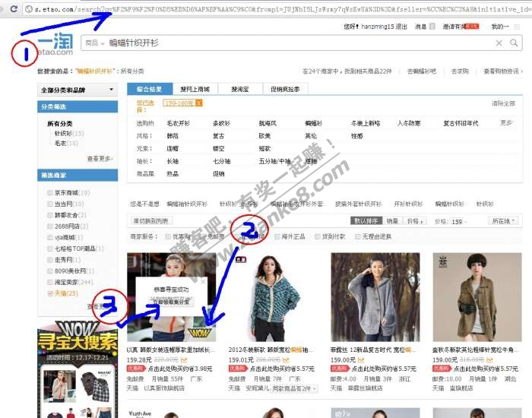
Task: Switch to the 促销疯抢季 tab
Action: pos(285,89)
